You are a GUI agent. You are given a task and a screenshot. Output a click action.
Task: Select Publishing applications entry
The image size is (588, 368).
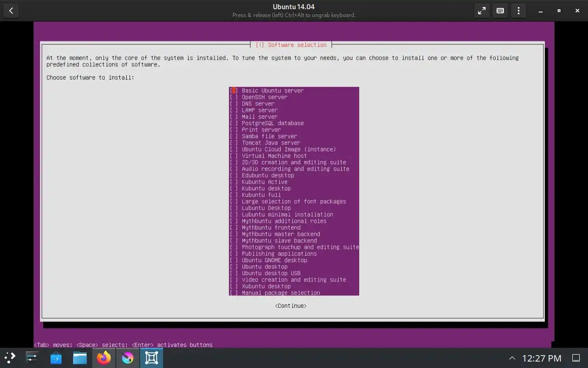coord(294,254)
